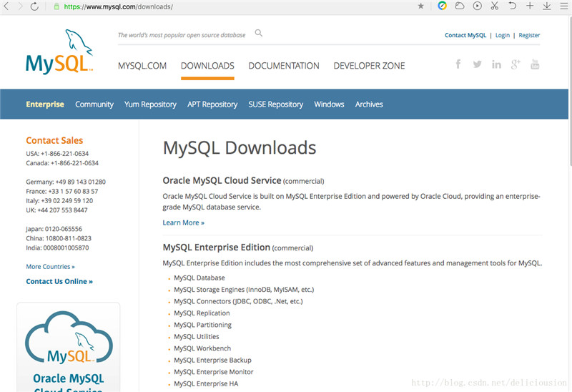Open MySQL LinkedIn page icon
The height and width of the screenshot is (392, 572).
coord(496,64)
